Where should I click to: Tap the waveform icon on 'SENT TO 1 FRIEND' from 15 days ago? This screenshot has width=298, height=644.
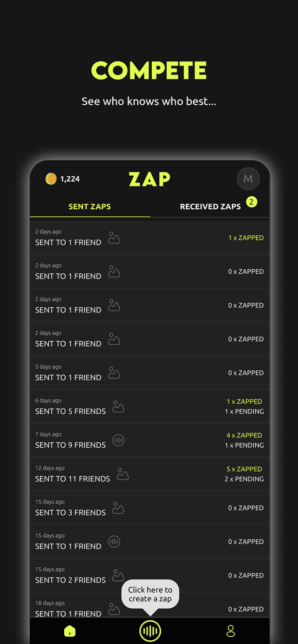(x=114, y=542)
